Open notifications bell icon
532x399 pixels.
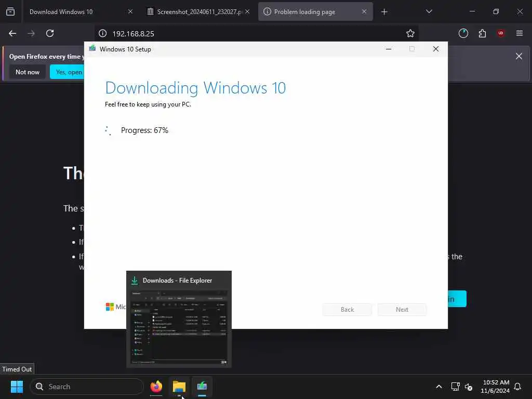click(517, 387)
